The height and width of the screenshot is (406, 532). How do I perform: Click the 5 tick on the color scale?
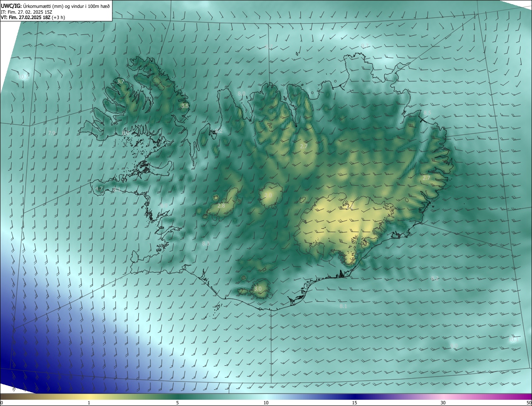[x=177, y=403]
